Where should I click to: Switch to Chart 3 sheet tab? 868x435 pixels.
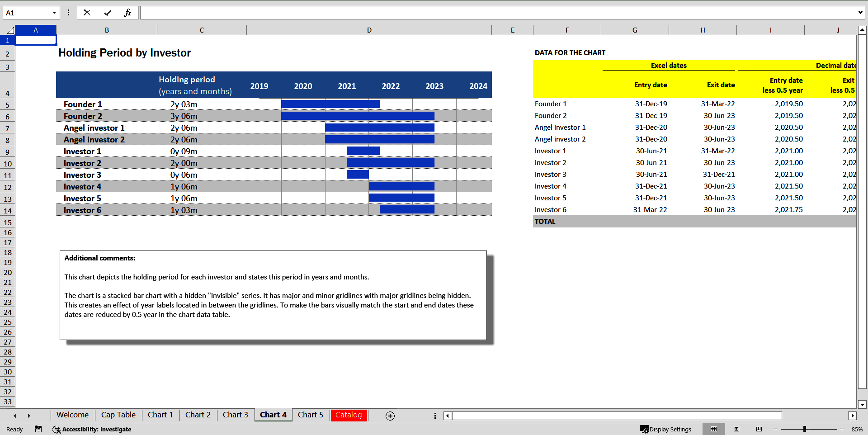(x=236, y=415)
